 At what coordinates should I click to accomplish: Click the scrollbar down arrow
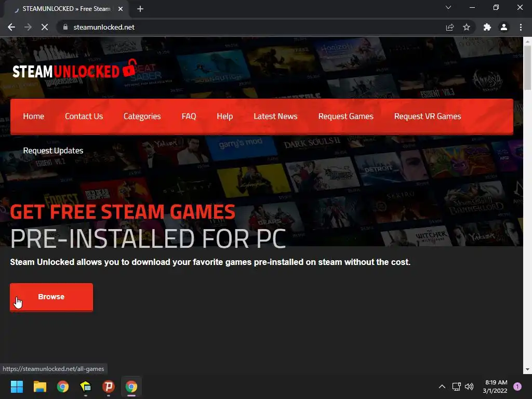click(x=527, y=369)
